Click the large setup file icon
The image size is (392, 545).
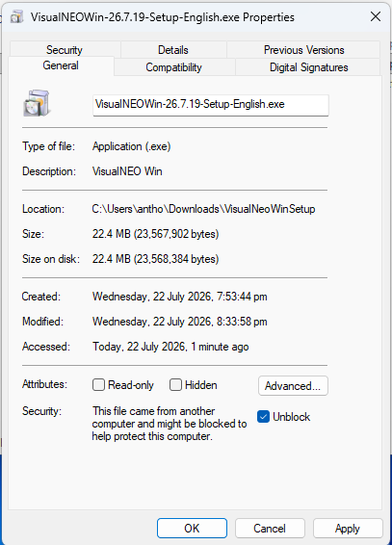(37, 104)
